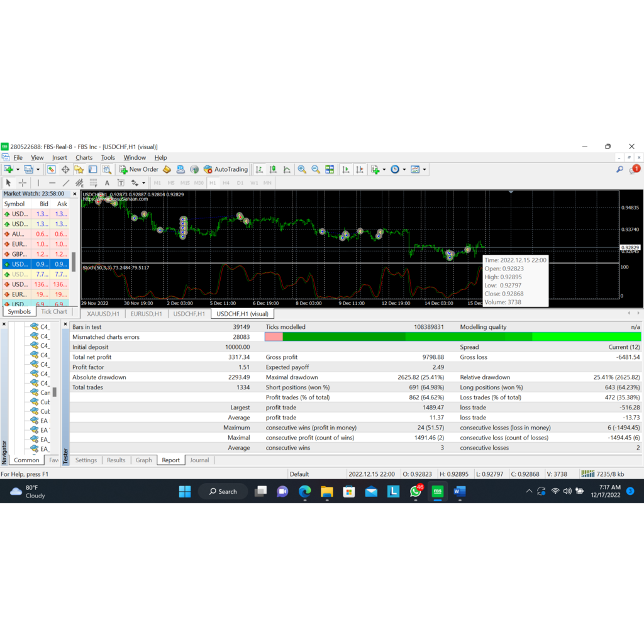This screenshot has height=644, width=644.
Task: Toggle AutoTrading on or off
Action: click(226, 169)
